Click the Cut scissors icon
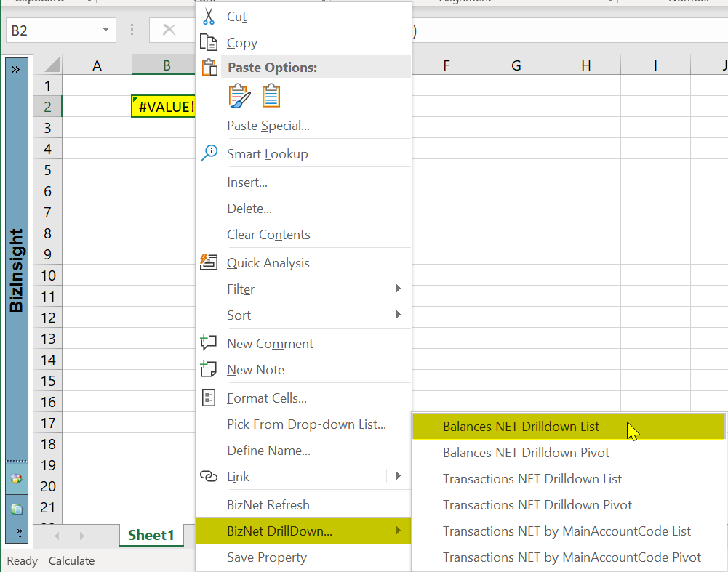 (209, 17)
